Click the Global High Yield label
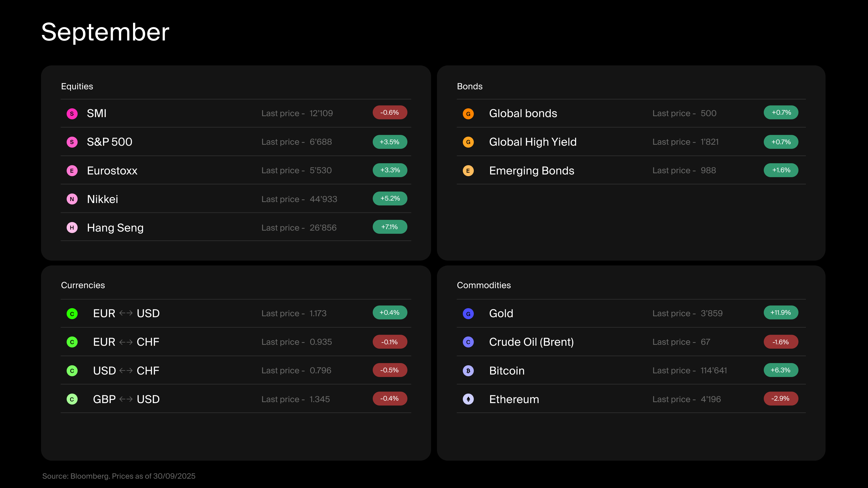Image resolution: width=868 pixels, height=488 pixels. tap(532, 142)
